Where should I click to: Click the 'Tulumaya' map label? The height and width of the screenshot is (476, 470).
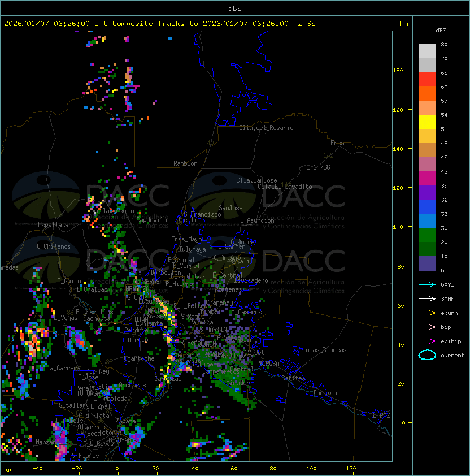click(x=193, y=249)
